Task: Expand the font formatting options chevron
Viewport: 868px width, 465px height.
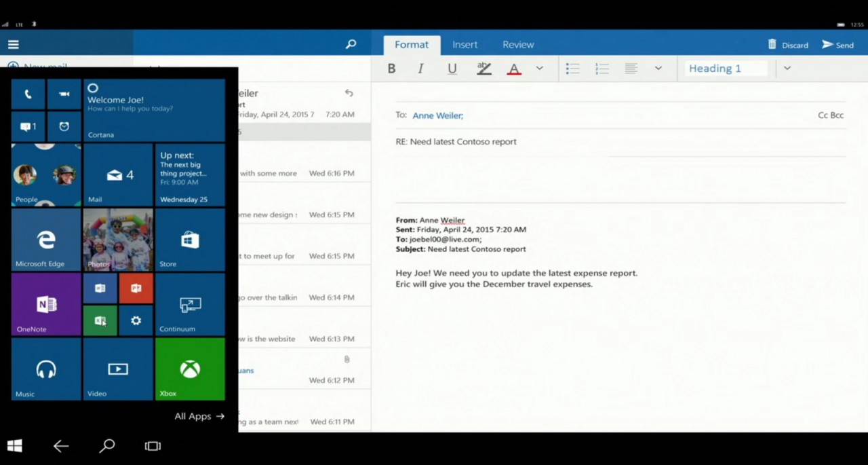Action: pyautogui.click(x=540, y=69)
